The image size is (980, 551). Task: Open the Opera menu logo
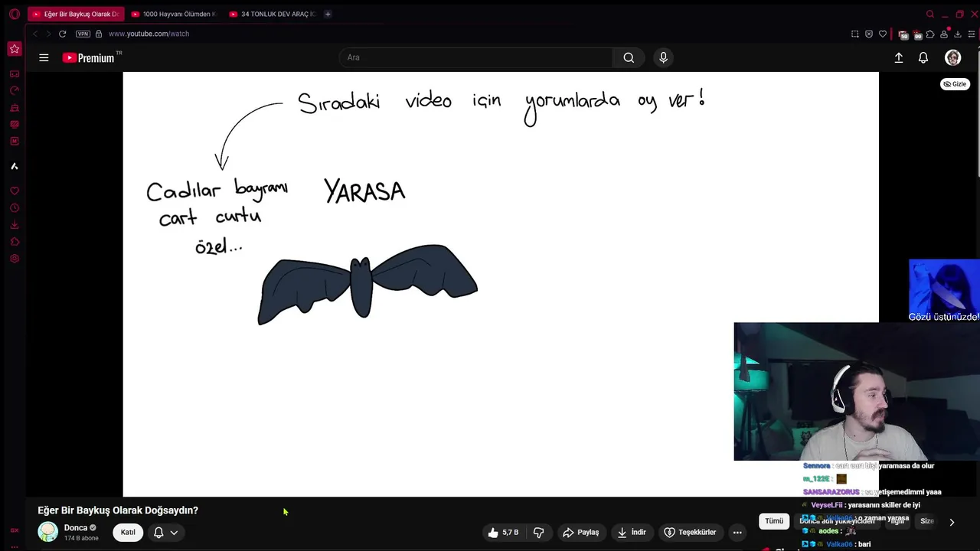point(15,14)
